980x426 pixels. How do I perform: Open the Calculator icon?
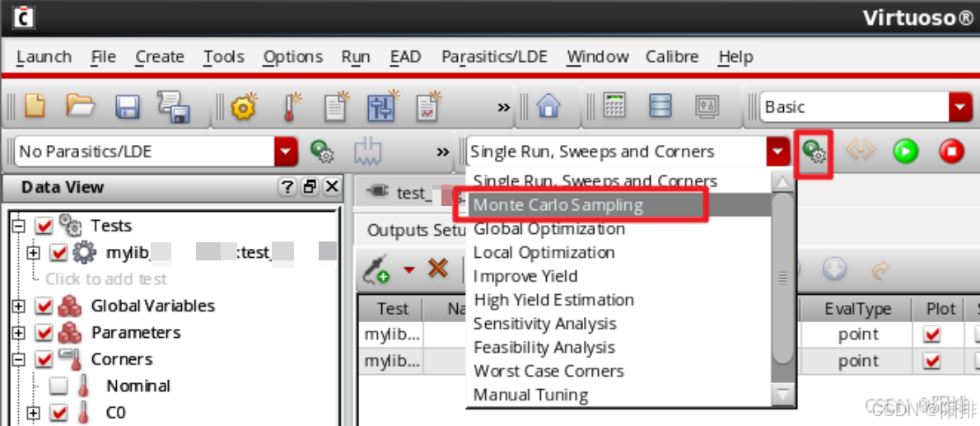(x=614, y=105)
